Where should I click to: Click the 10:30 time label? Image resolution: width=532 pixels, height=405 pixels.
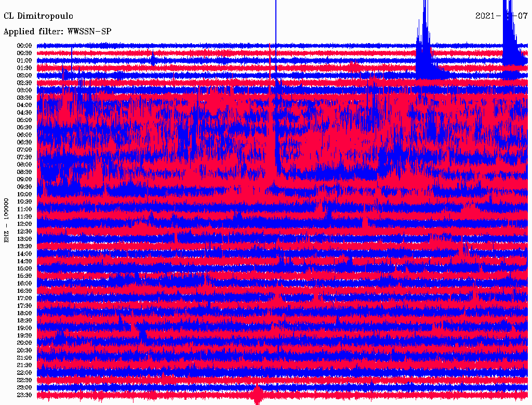click(x=24, y=201)
